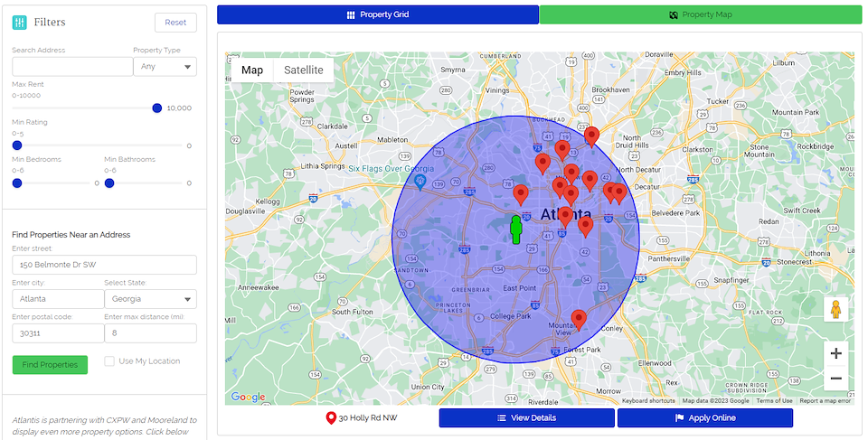Zoom out using the map minus button
The width and height of the screenshot is (868, 440).
[835, 379]
